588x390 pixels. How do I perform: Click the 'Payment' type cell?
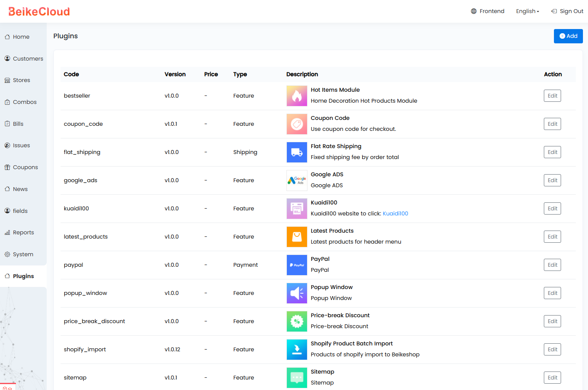coord(246,265)
